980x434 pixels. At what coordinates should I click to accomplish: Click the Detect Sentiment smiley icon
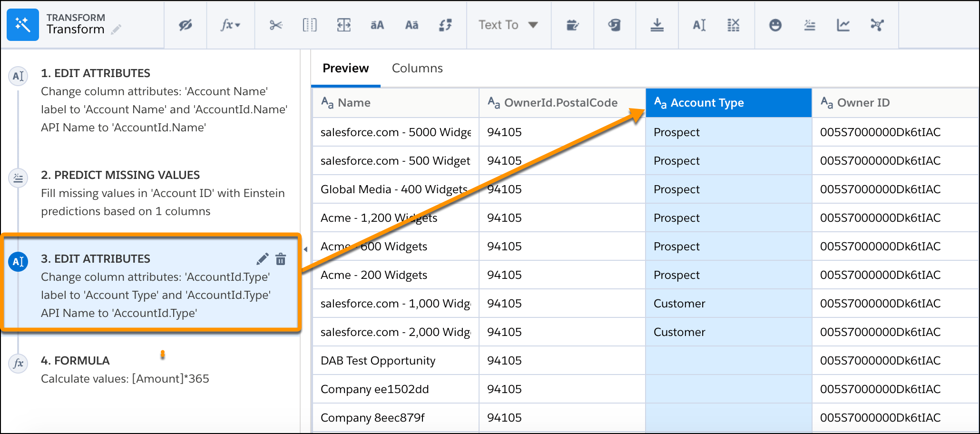click(x=774, y=25)
